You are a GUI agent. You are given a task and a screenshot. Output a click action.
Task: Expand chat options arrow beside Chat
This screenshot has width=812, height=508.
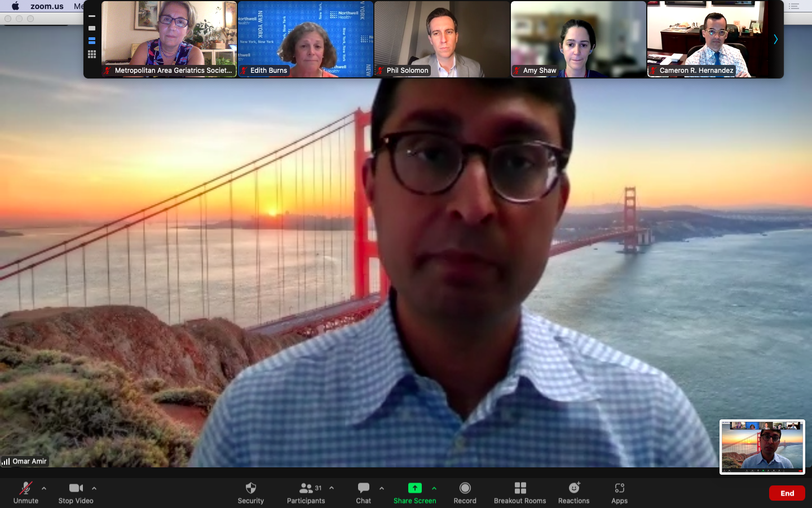coord(382,488)
